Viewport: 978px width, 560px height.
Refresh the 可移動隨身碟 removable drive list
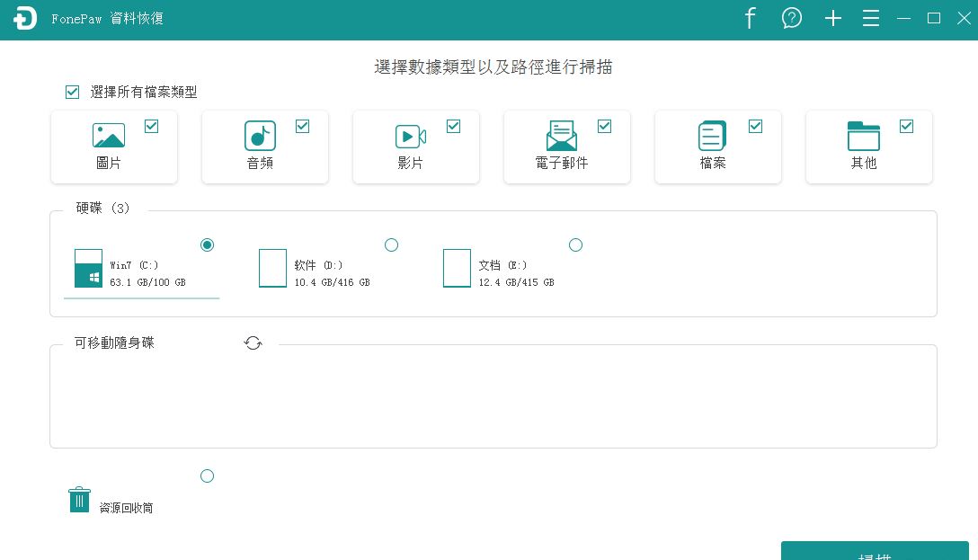coord(253,343)
